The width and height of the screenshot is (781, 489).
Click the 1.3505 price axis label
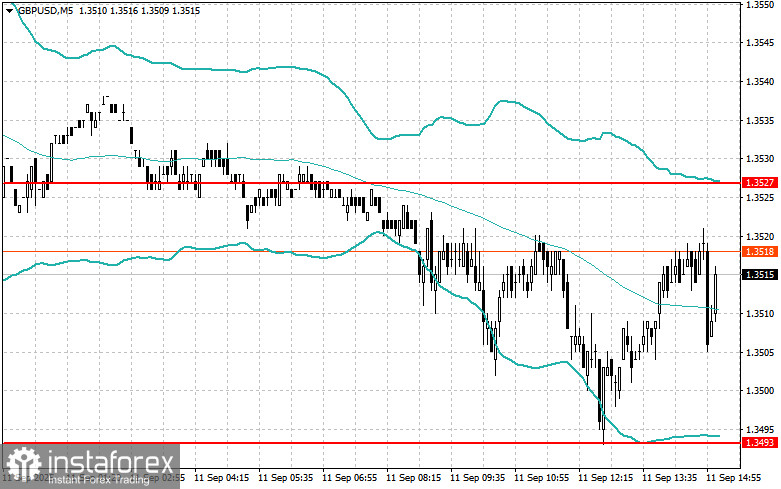pos(760,353)
